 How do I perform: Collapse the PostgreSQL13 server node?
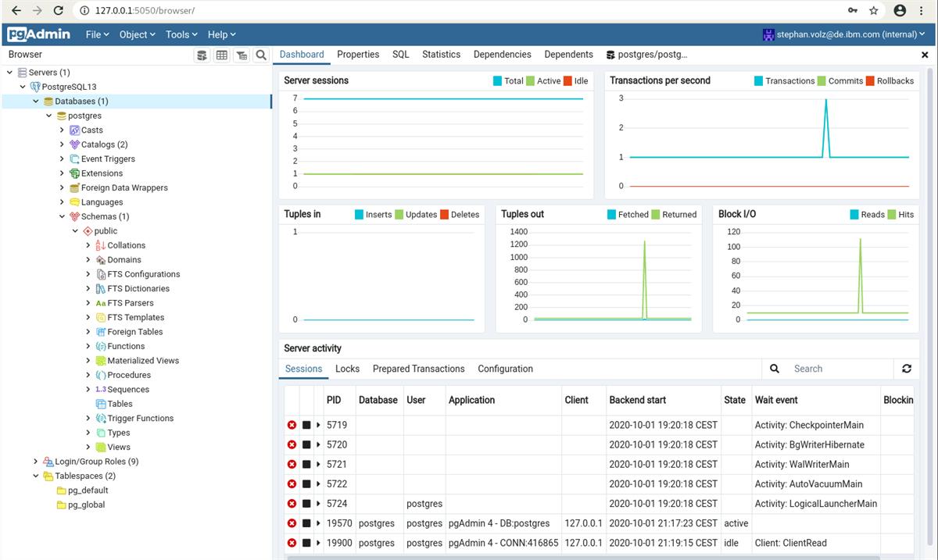point(23,87)
